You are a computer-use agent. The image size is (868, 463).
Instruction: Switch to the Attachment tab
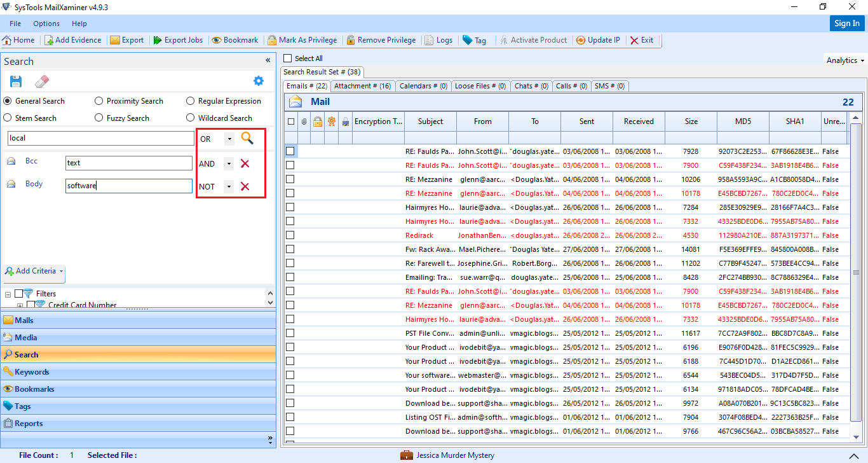pyautogui.click(x=362, y=85)
